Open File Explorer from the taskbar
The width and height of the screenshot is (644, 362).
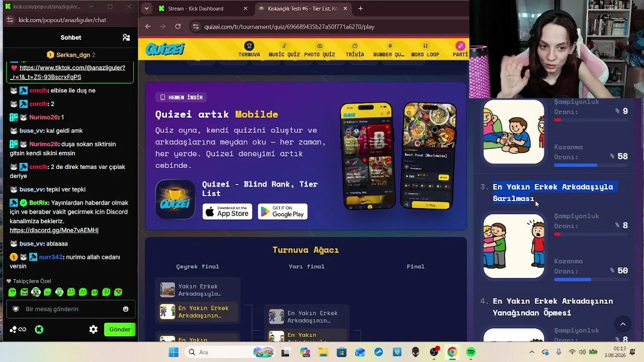(323, 352)
